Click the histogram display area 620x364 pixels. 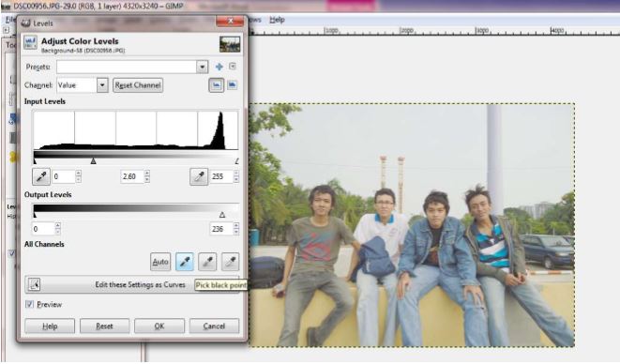click(136, 130)
